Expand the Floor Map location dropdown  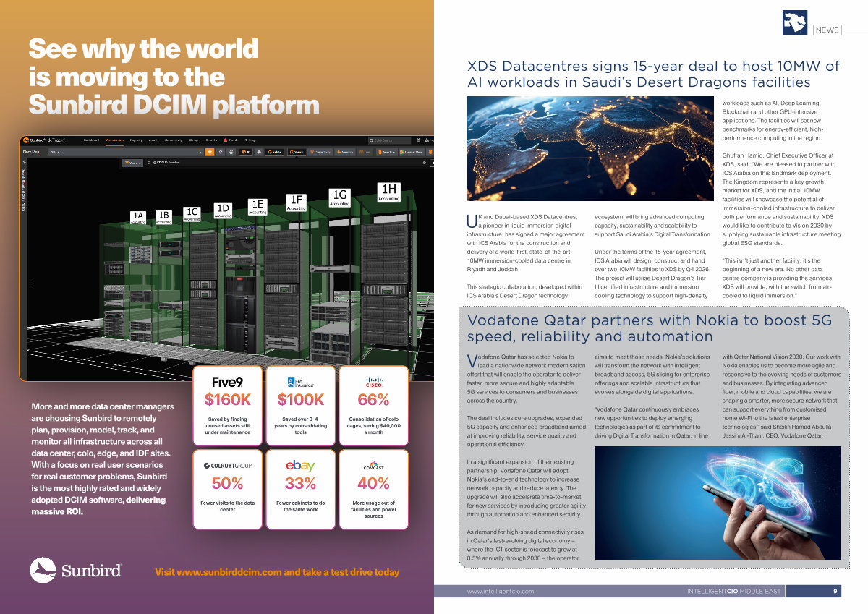125,153
